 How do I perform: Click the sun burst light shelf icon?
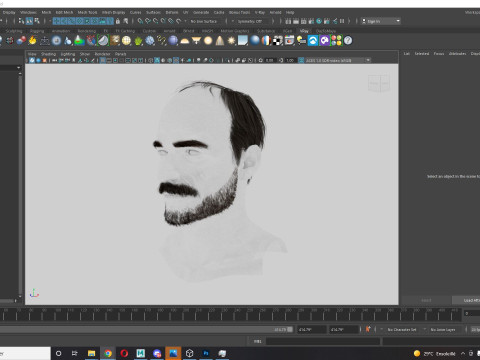pos(231,41)
